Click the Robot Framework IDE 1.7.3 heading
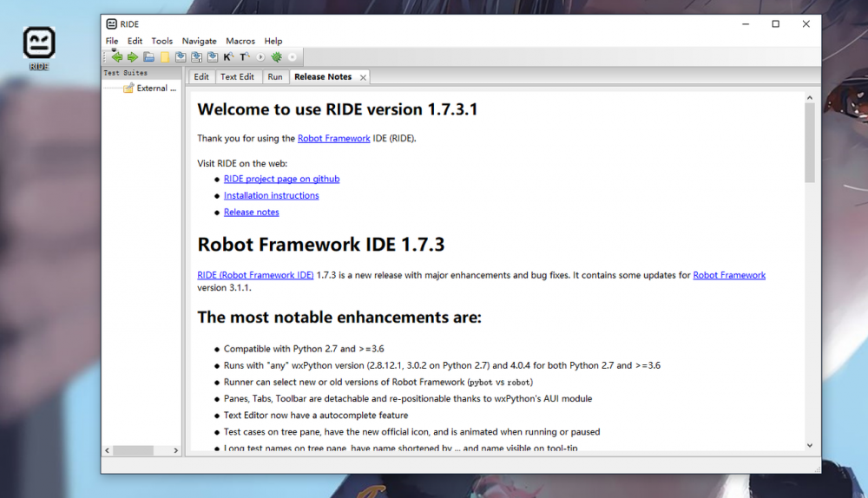868x498 pixels. (321, 245)
